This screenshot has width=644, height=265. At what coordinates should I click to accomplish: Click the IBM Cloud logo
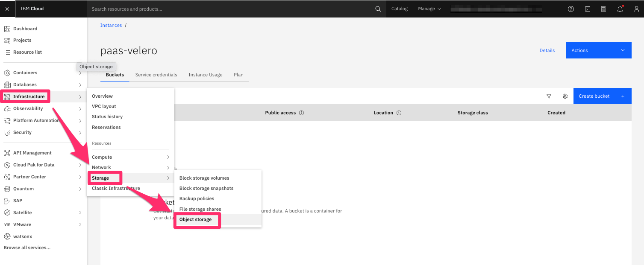32,9
